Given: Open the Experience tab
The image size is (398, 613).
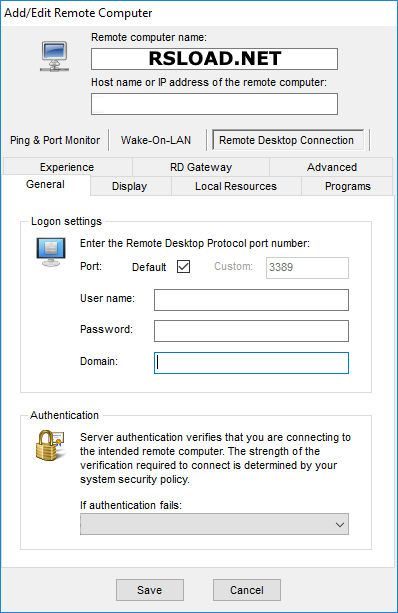Looking at the screenshot, I should coord(67,167).
